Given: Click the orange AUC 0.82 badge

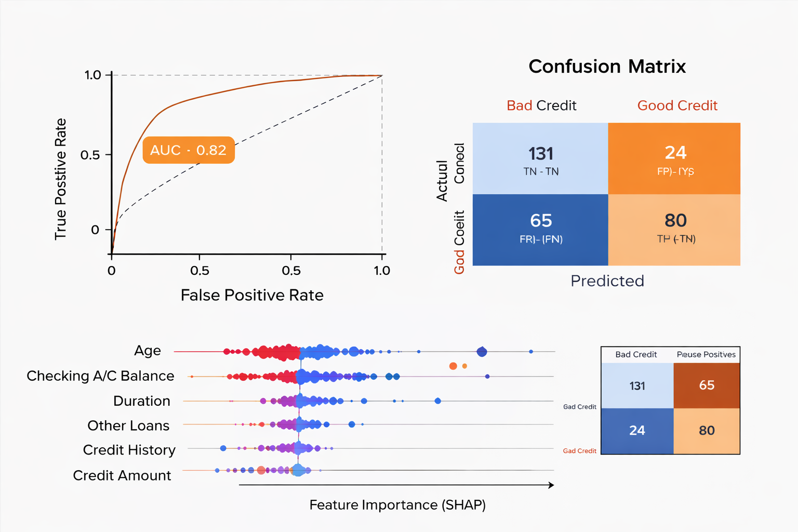Looking at the screenshot, I should [189, 150].
